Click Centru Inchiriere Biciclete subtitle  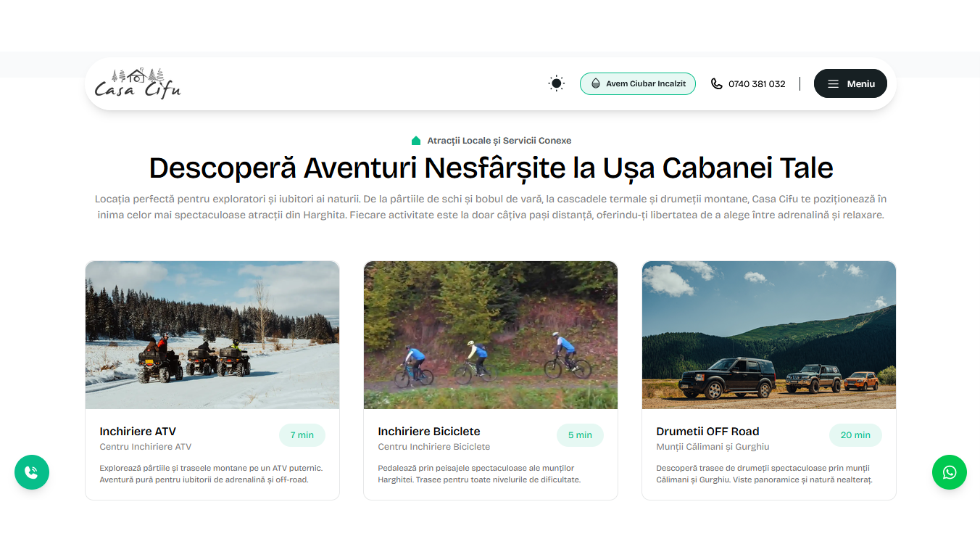point(434,447)
